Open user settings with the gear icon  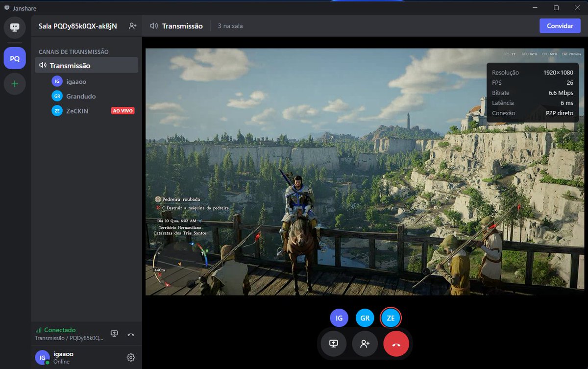pos(131,358)
